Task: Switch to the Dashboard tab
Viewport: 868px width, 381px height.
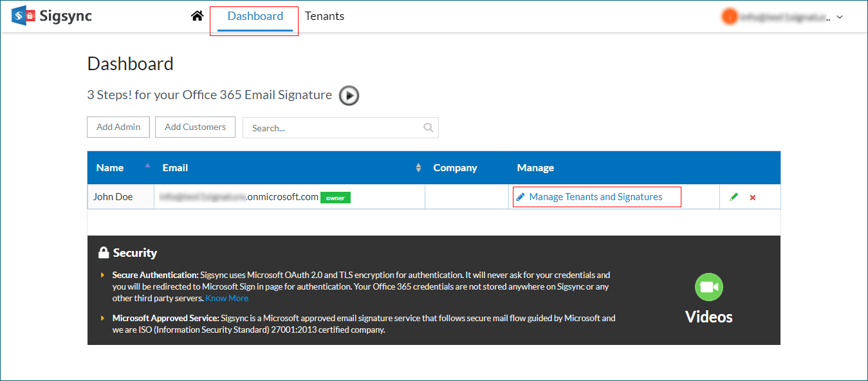Action: pyautogui.click(x=255, y=17)
